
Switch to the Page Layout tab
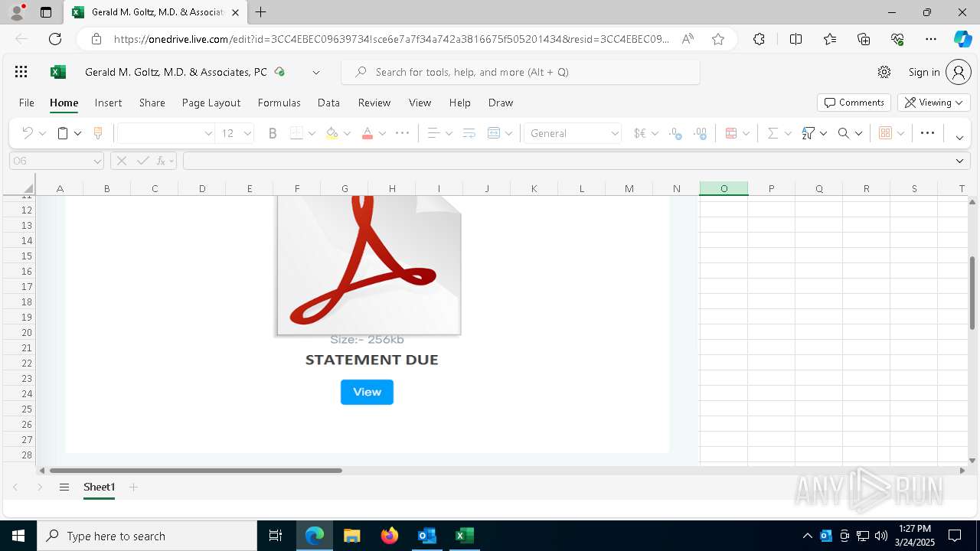click(211, 103)
